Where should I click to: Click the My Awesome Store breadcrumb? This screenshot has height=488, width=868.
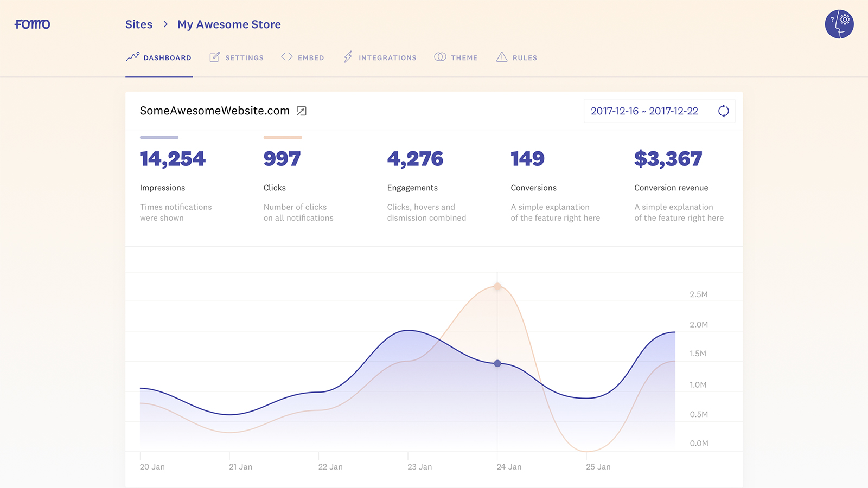229,24
